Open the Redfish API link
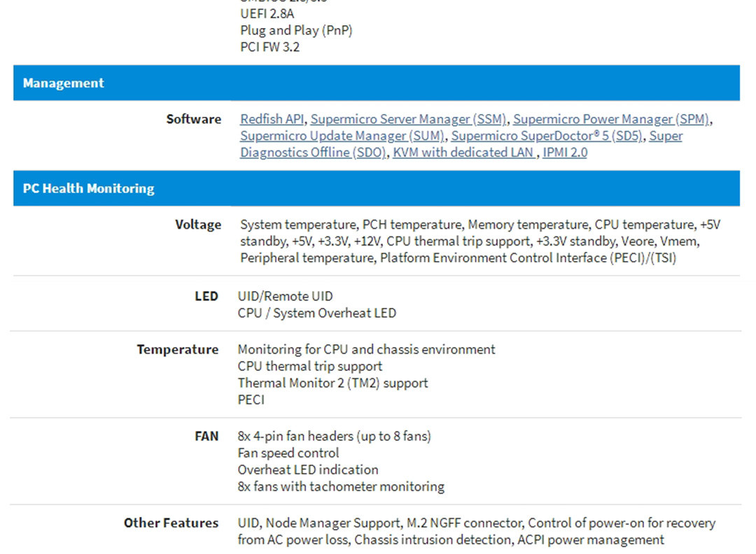The height and width of the screenshot is (554, 756). tap(272, 119)
